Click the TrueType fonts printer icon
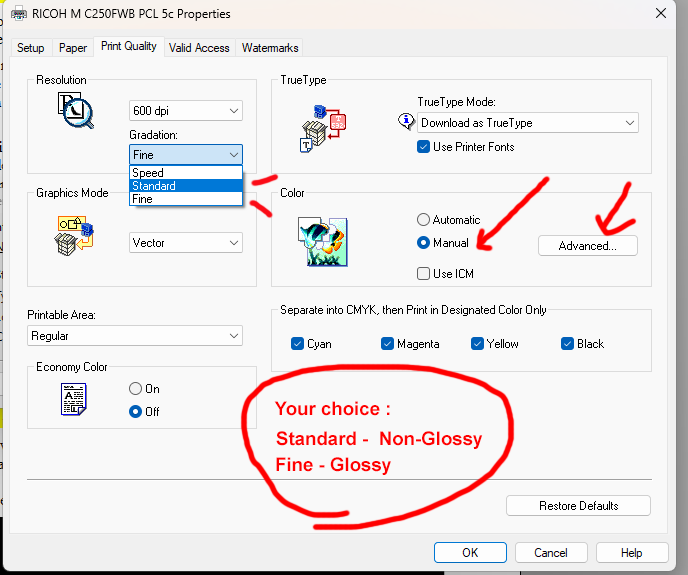 [323, 125]
